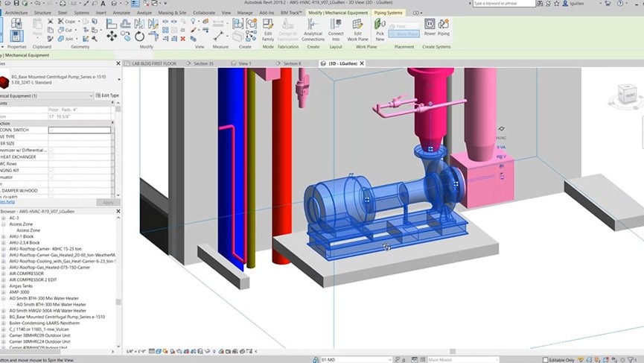Click the Connect Into tool
The height and width of the screenshot is (363, 644).
(x=336, y=30)
